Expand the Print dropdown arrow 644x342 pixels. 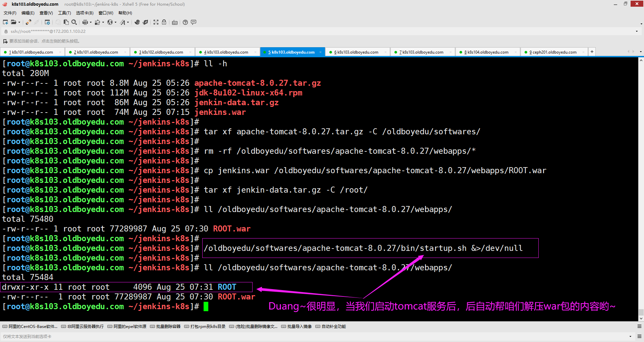pyautogui.click(x=91, y=22)
